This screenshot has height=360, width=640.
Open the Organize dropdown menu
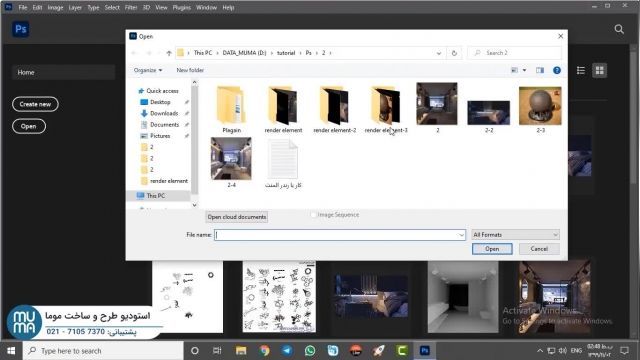click(148, 70)
